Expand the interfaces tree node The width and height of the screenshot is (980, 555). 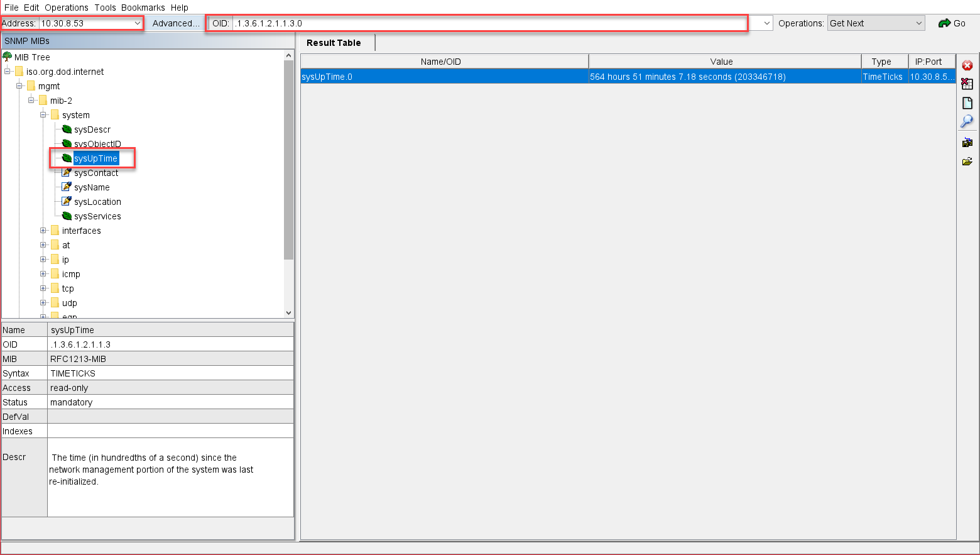coord(43,230)
